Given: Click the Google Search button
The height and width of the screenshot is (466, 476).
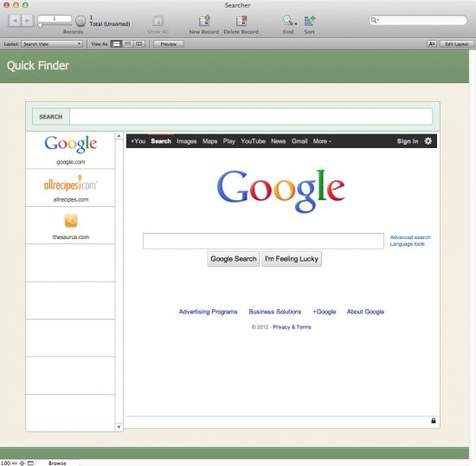Looking at the screenshot, I should click(234, 259).
